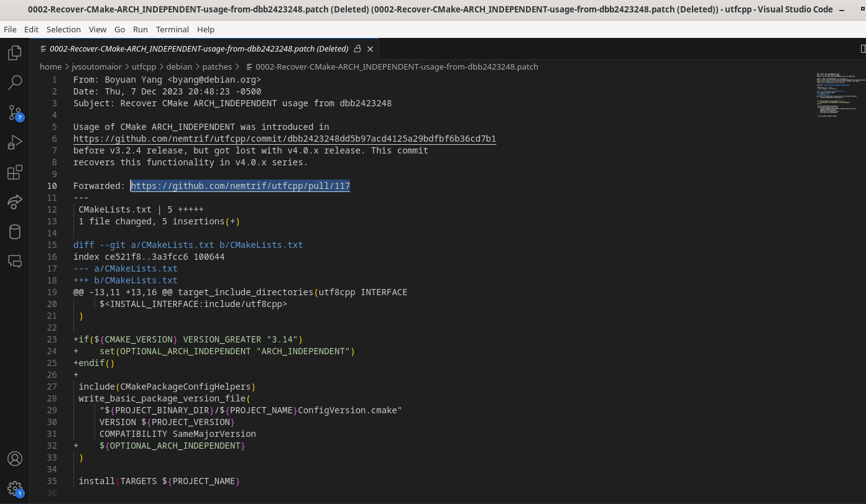Click the '--- a/CMakeLists.txt' line
This screenshot has height=504, width=866.
tap(126, 268)
